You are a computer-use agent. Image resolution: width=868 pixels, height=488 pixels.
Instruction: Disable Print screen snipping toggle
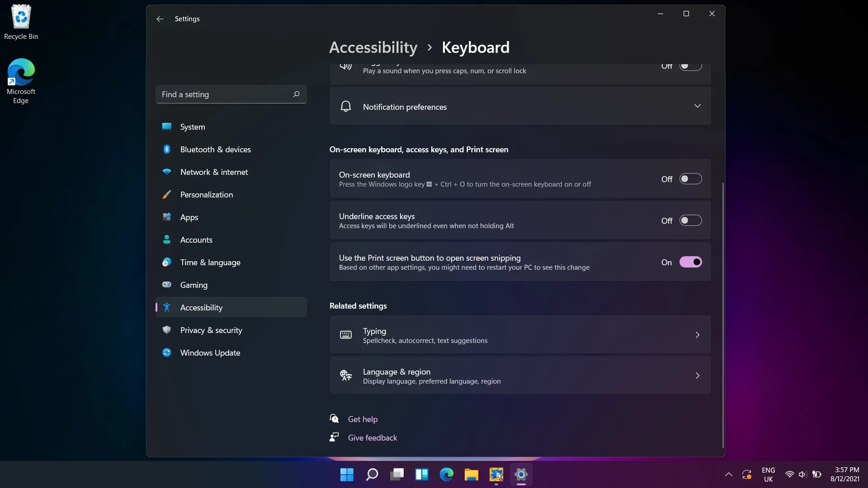[690, 262]
